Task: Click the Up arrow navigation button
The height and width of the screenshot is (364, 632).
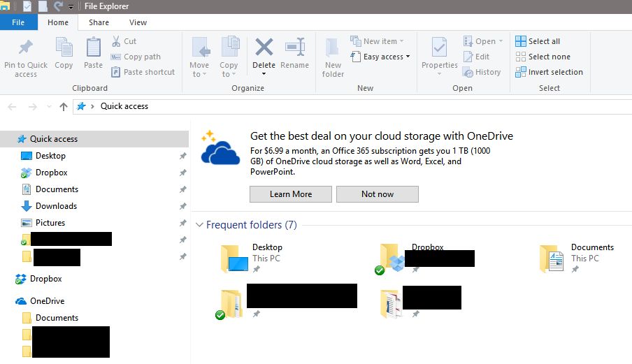Action: coord(64,106)
